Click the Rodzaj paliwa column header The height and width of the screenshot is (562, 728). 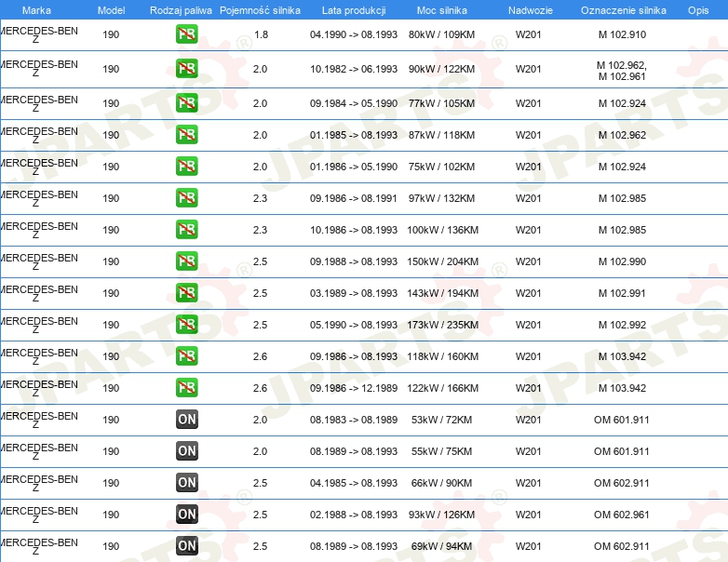click(x=181, y=10)
